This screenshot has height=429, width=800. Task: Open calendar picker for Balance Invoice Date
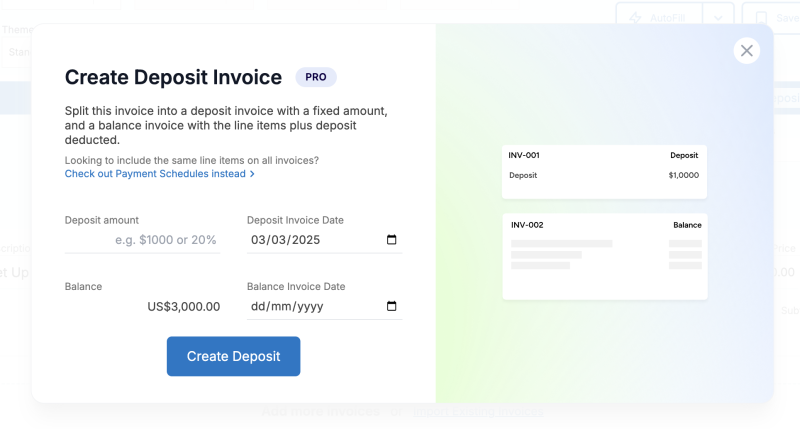(391, 306)
